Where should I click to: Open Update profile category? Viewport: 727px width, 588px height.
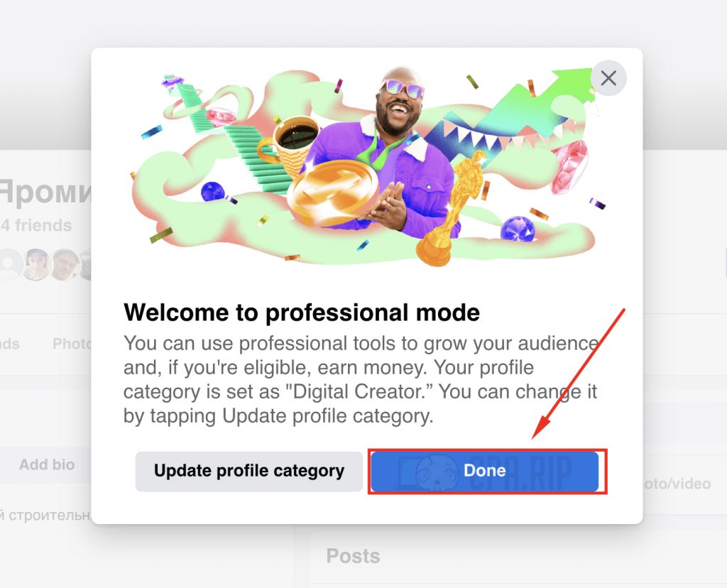pyautogui.click(x=249, y=471)
